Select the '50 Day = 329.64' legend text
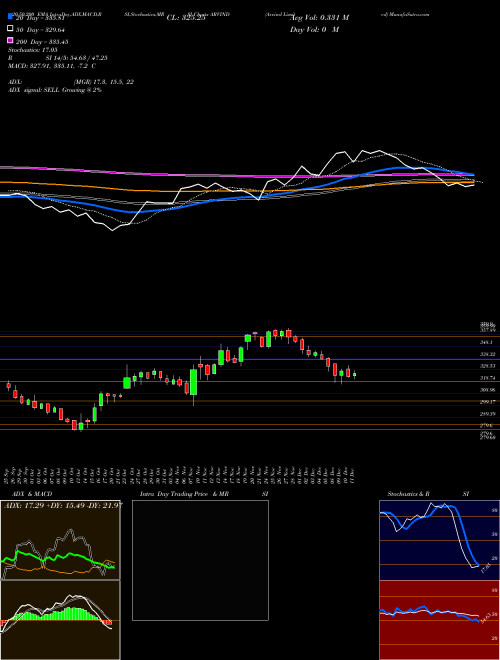This screenshot has height=660, width=500. [x=42, y=29]
